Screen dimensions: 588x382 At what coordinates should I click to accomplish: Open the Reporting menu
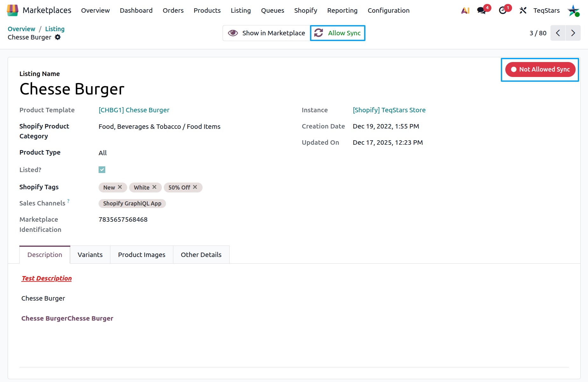point(342,10)
